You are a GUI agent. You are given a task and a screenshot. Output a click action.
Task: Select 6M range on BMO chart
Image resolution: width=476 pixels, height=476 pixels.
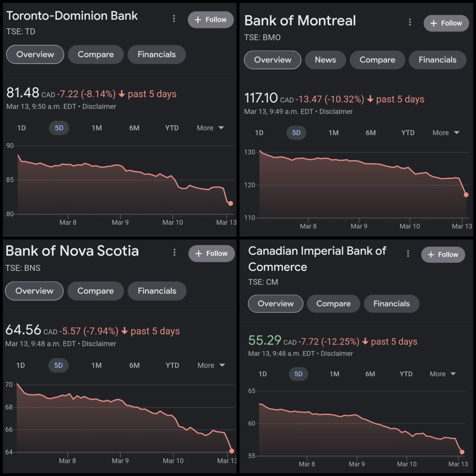(x=371, y=133)
